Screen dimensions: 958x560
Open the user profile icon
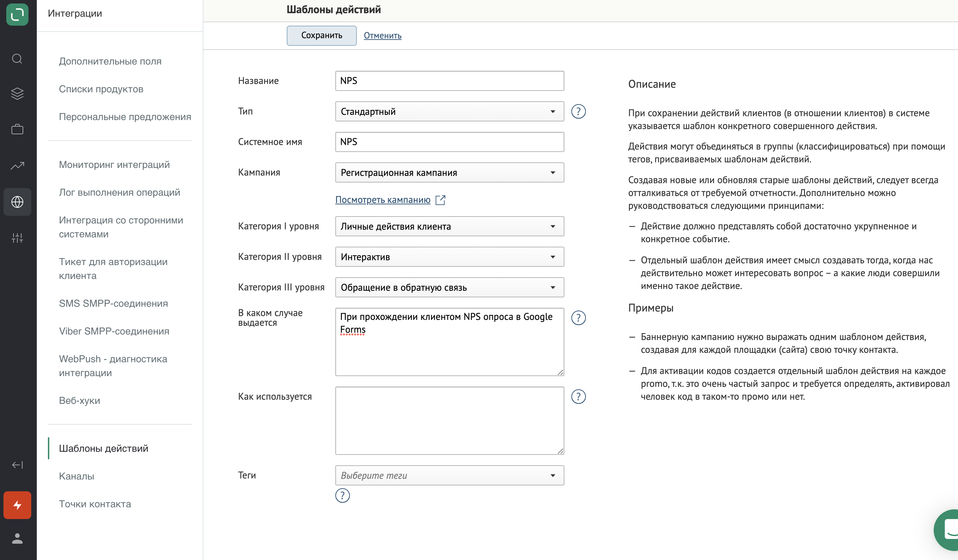pos(17,538)
